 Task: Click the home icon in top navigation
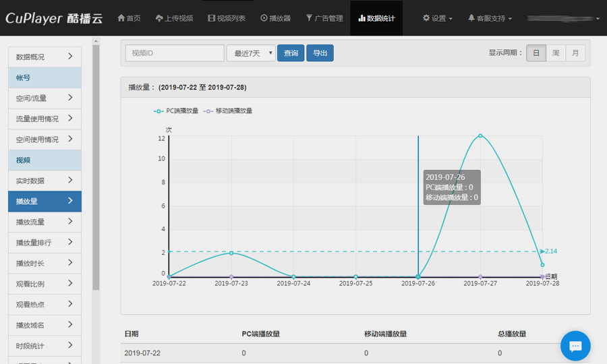(x=121, y=18)
